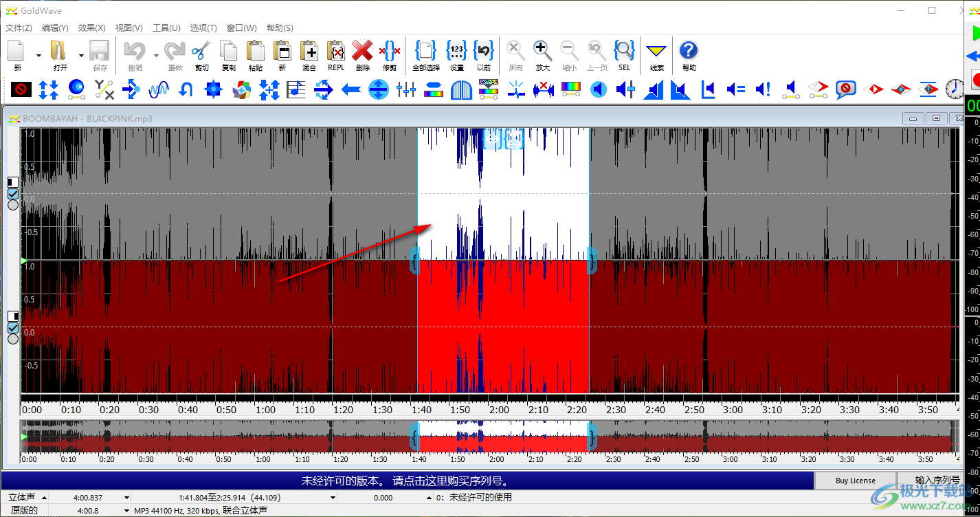Click the time warp clock effect icon

click(955, 89)
